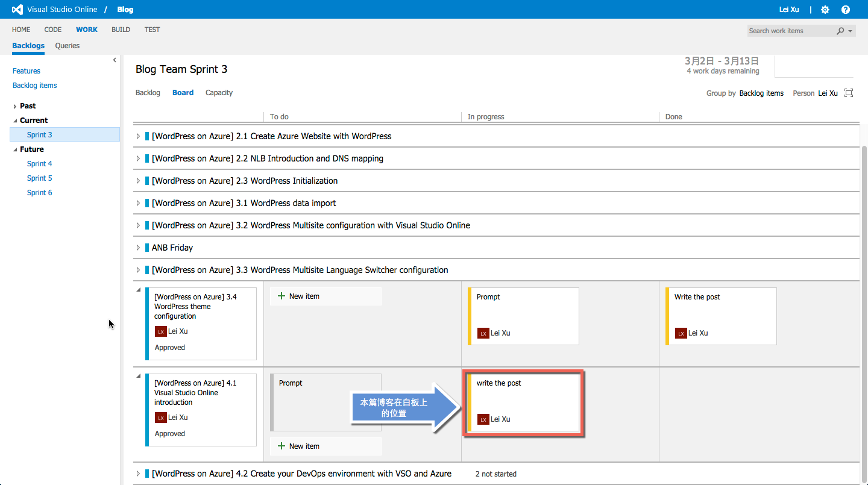Open the 3.4 WordPress theme configuration card
Image resolution: width=868 pixels, height=485 pixels.
201,324
